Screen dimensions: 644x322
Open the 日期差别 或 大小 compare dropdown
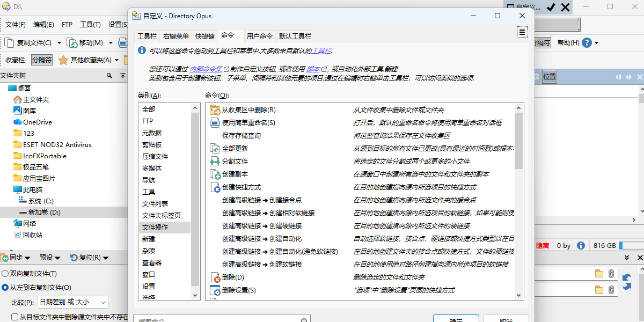[x=72, y=302]
